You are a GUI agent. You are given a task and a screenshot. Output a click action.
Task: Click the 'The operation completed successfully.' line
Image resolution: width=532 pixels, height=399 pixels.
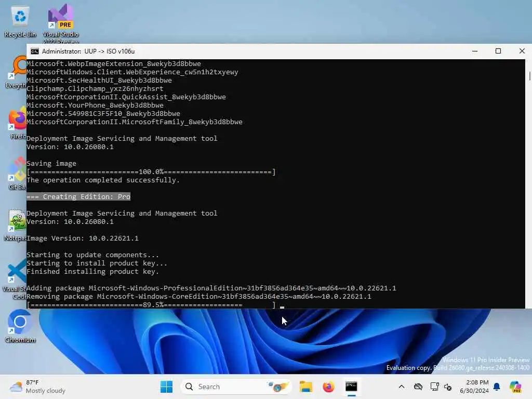coord(103,180)
